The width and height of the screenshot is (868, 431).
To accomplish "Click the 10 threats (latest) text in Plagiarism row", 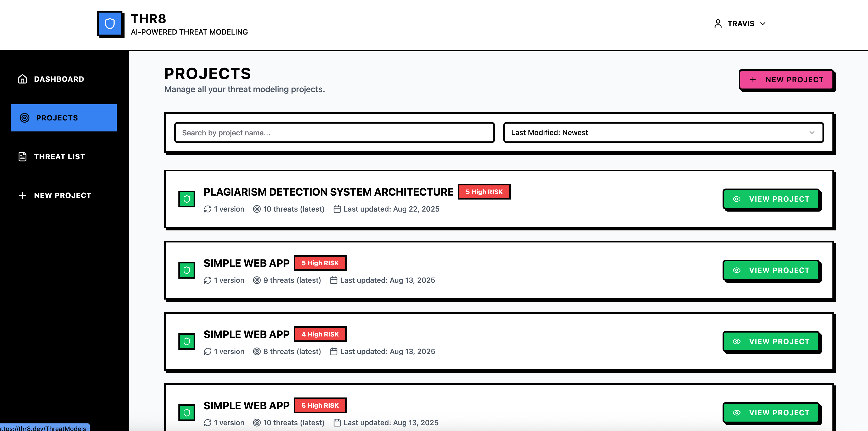I will tap(294, 209).
